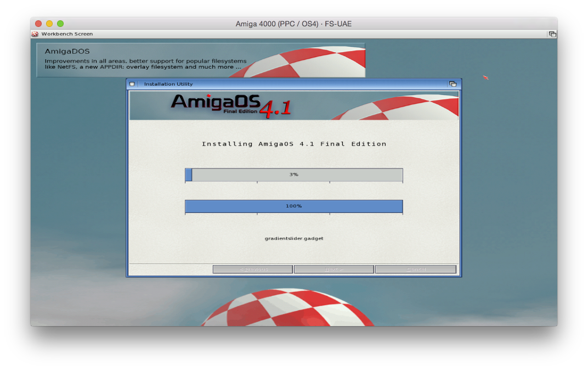Click the FS-UAE window title Amiga 4000
The image size is (588, 370).
click(293, 24)
